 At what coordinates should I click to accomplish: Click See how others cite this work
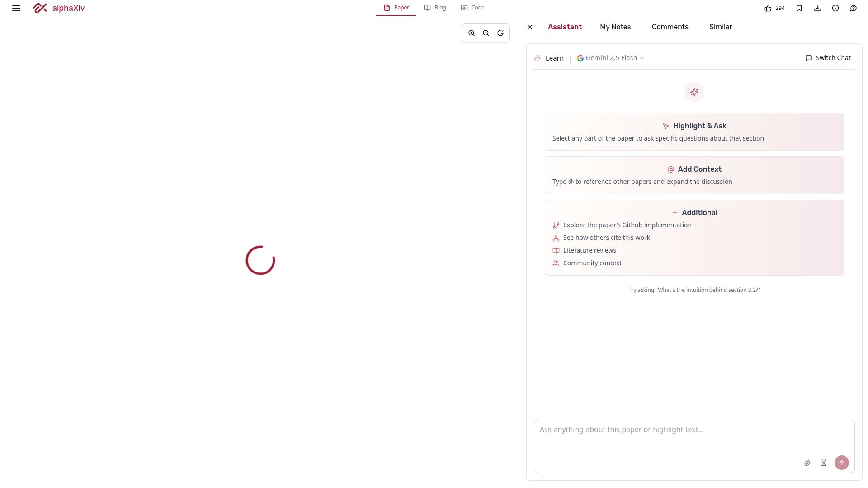[601, 238]
